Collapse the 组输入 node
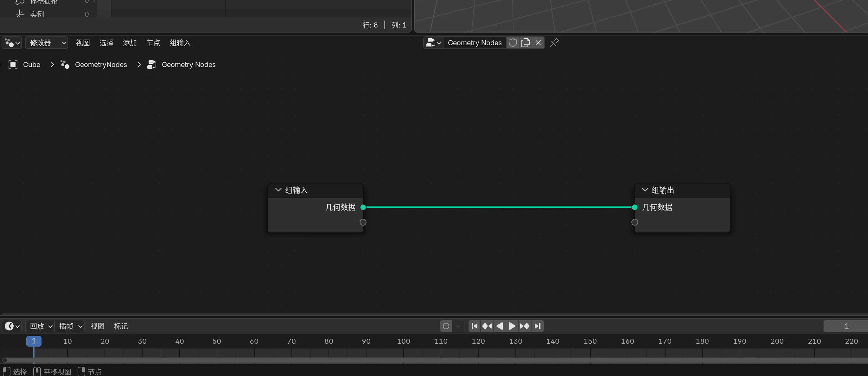The width and height of the screenshot is (868, 376). point(278,190)
